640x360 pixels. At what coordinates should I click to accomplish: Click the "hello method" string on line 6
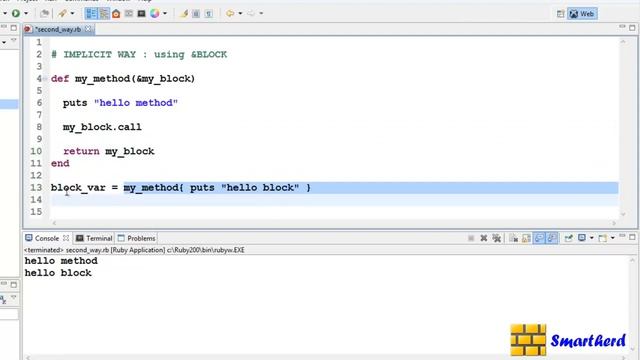click(x=136, y=103)
